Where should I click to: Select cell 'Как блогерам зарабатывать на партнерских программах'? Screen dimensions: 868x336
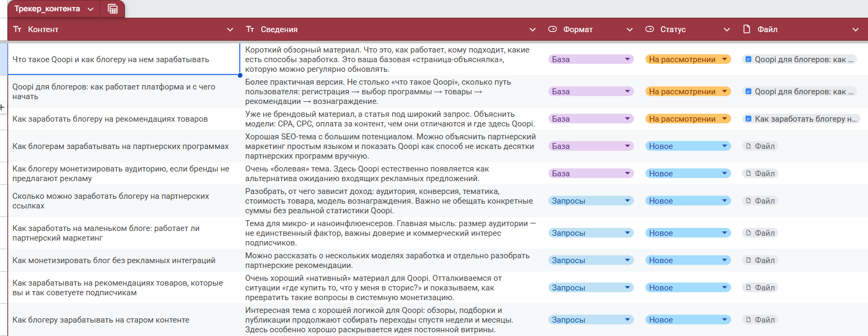click(x=124, y=146)
